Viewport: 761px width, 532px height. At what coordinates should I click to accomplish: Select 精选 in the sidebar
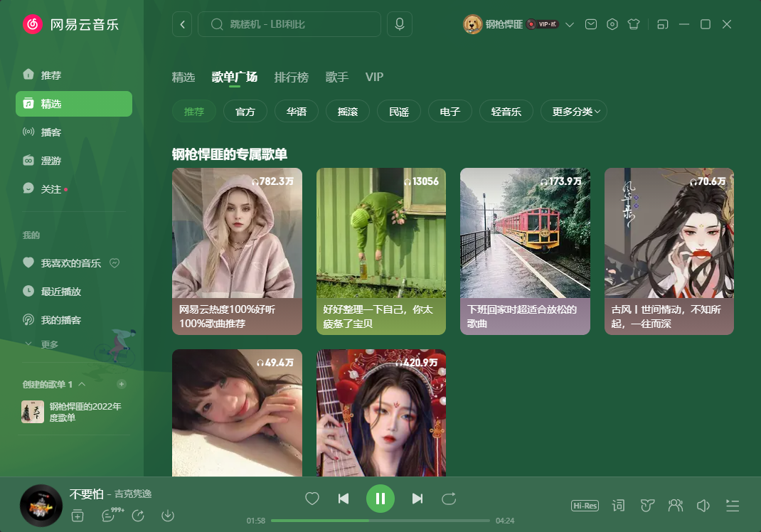74,103
